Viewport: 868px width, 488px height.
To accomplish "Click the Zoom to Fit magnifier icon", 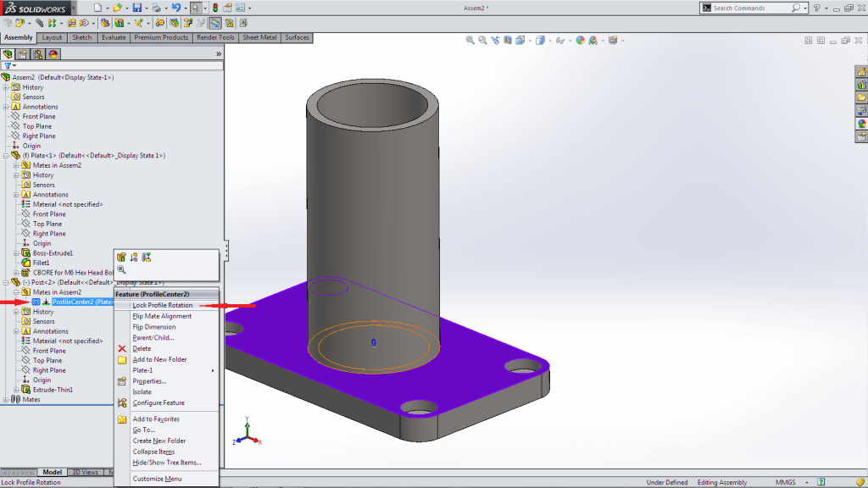I will [470, 40].
